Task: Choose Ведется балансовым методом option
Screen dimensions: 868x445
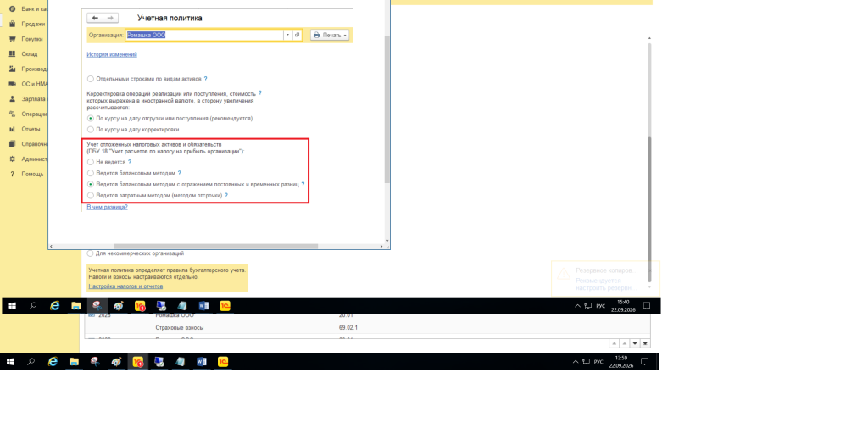Action: (x=91, y=173)
